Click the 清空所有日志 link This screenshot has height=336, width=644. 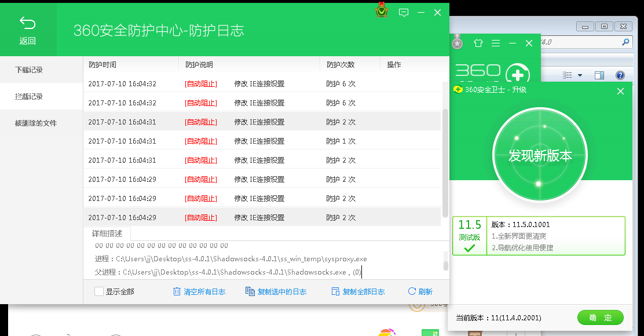click(x=204, y=291)
